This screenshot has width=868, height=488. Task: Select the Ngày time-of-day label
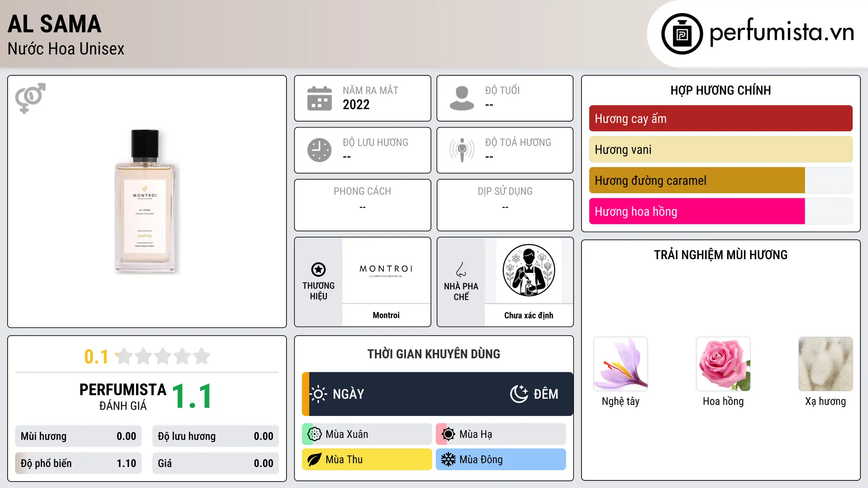(x=348, y=394)
